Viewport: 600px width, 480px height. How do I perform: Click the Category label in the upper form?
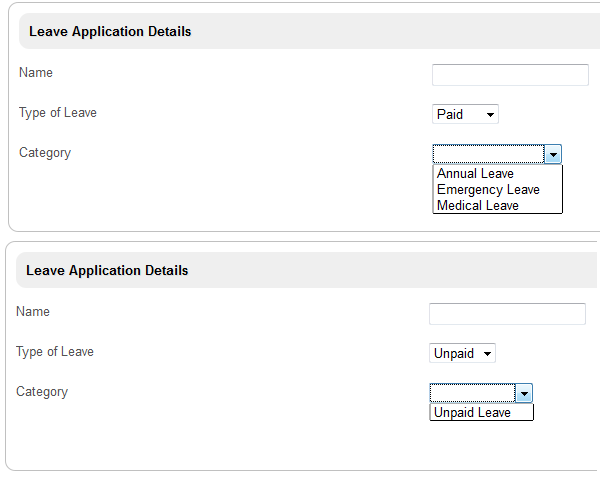(x=45, y=153)
